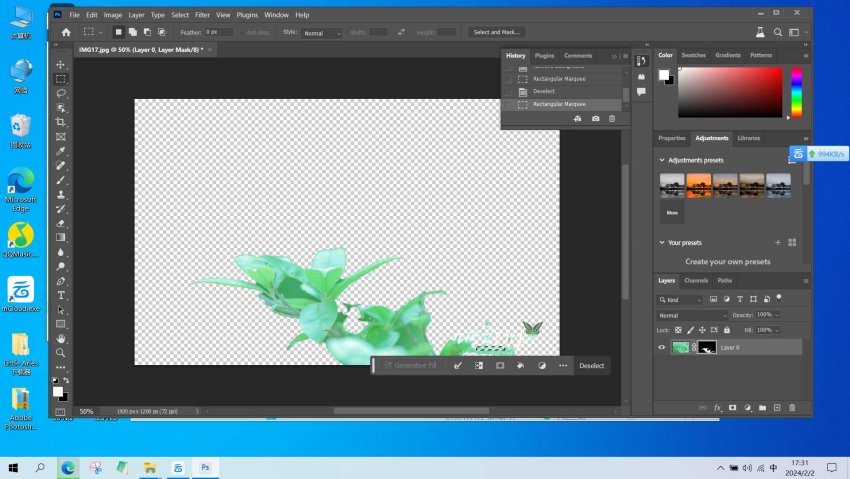Switch to the Swatches tab
Image resolution: width=850 pixels, height=479 pixels.
pyautogui.click(x=693, y=55)
